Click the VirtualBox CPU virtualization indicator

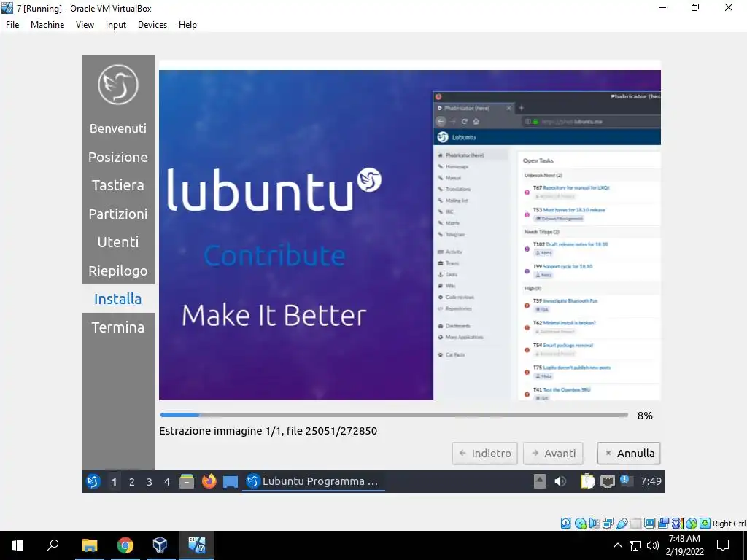pos(678,524)
